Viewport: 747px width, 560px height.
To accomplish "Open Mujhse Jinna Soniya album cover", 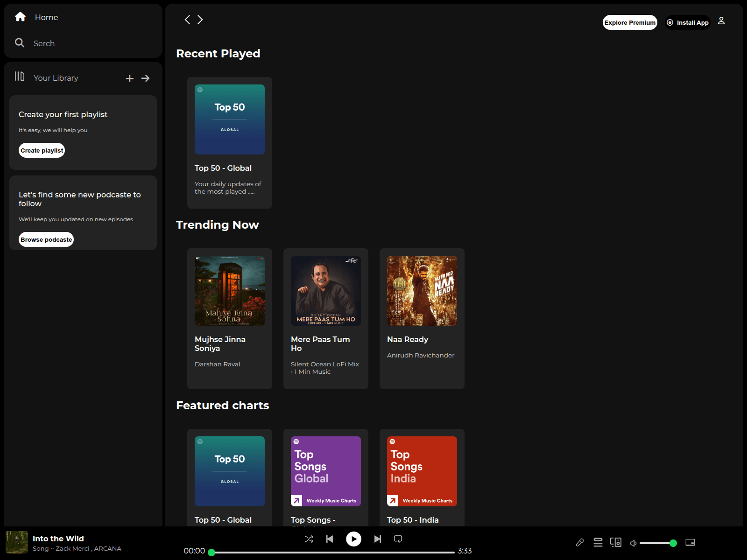I will (230, 291).
